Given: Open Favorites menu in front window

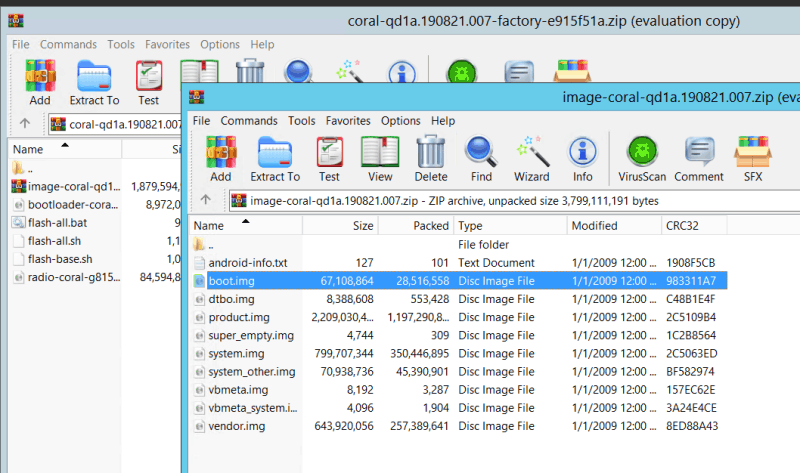Looking at the screenshot, I should point(348,121).
